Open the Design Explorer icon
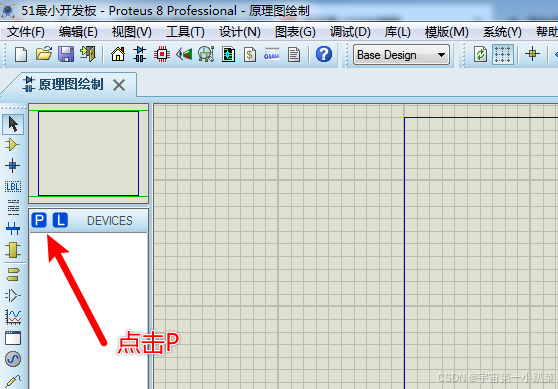 tap(228, 55)
